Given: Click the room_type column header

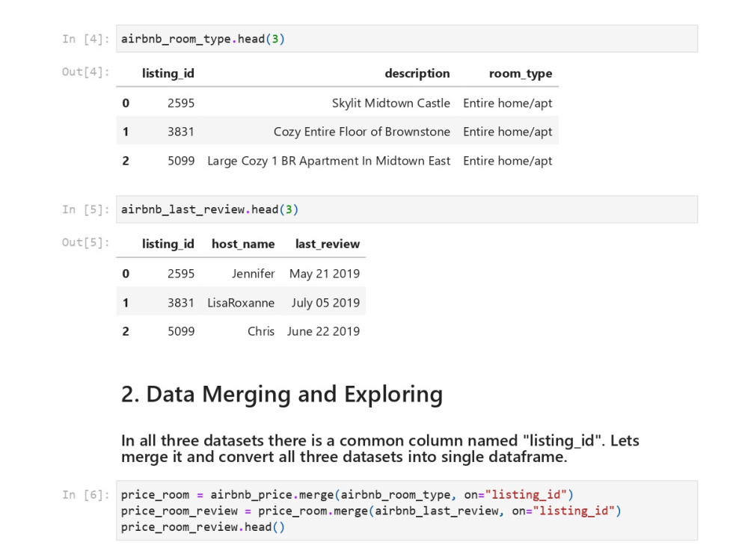Looking at the screenshot, I should click(x=521, y=73).
